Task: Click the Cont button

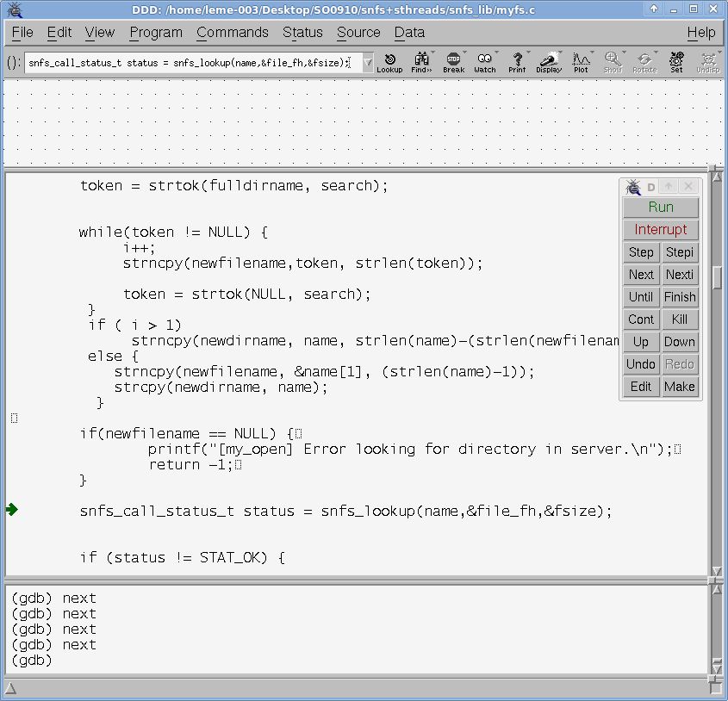Action: [x=641, y=319]
